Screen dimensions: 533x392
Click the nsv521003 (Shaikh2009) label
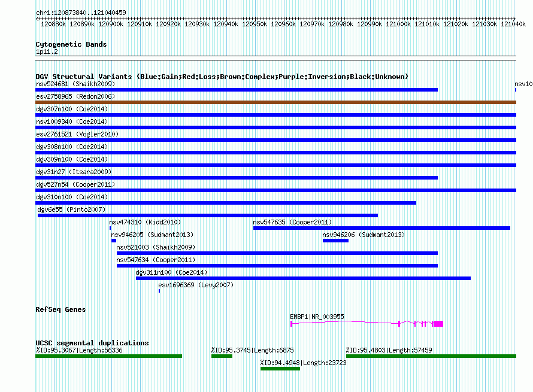point(156,247)
